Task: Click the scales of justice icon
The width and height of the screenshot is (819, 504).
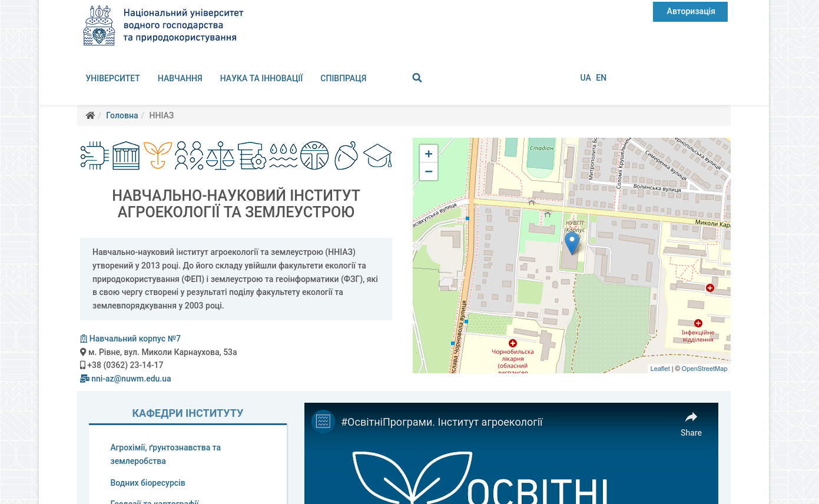Action: point(218,155)
